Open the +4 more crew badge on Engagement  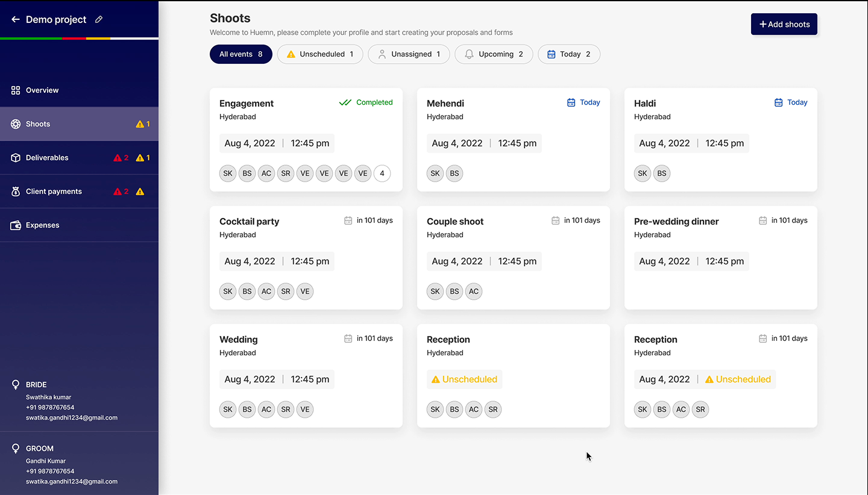tap(382, 173)
